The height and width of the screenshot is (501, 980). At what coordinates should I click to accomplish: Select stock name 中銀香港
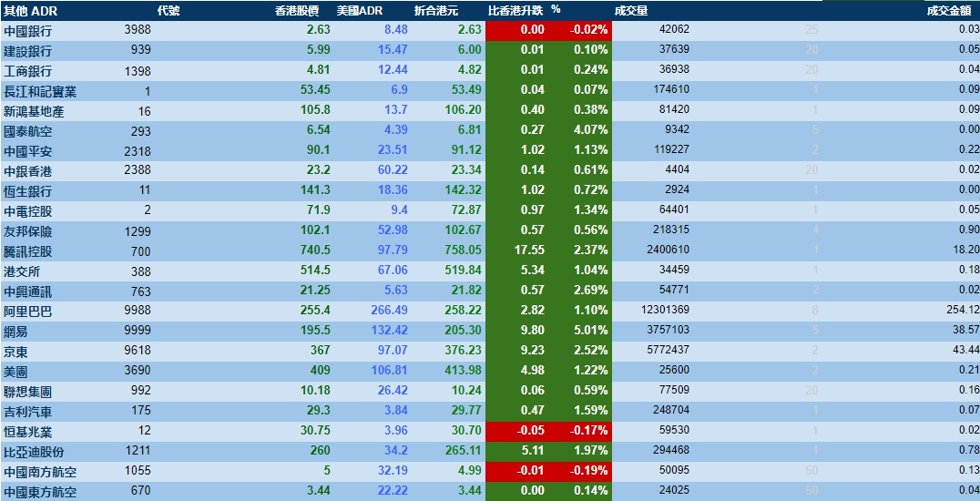pos(27,171)
